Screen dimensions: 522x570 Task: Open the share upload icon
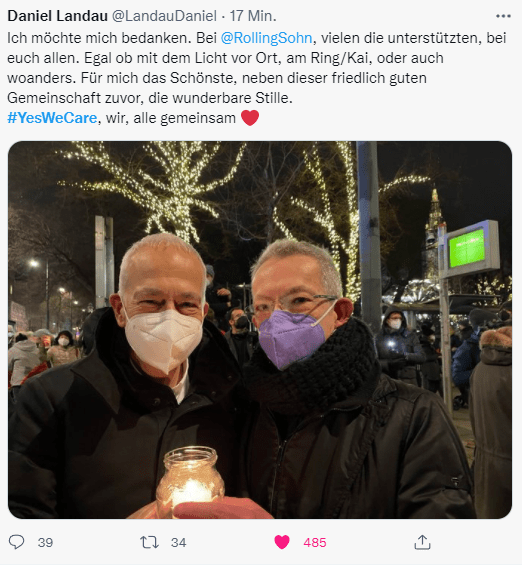point(422,542)
